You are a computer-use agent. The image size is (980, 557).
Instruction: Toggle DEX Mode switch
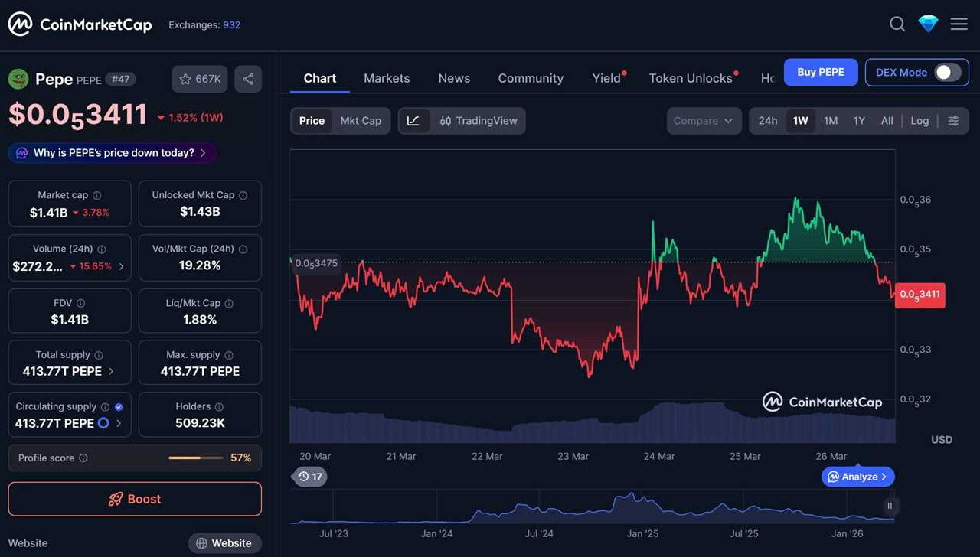947,73
